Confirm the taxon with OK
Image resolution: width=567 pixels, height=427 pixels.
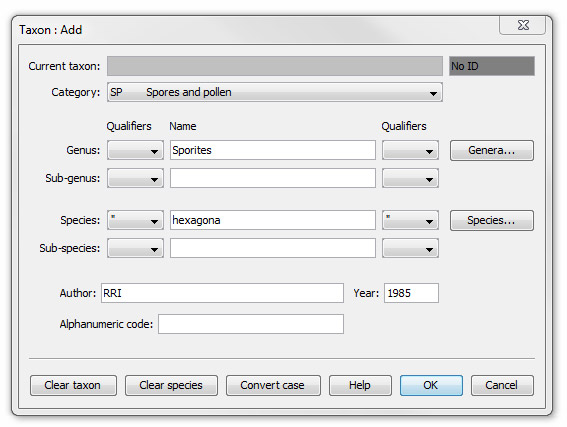pos(431,385)
